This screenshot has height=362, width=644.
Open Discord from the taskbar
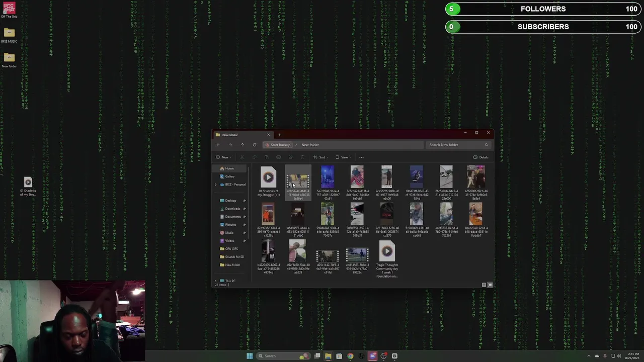point(372,356)
